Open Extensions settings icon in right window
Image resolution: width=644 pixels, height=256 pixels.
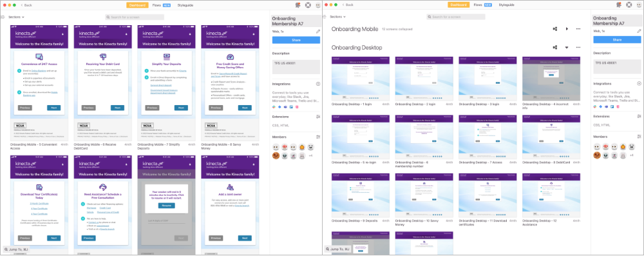(x=639, y=117)
